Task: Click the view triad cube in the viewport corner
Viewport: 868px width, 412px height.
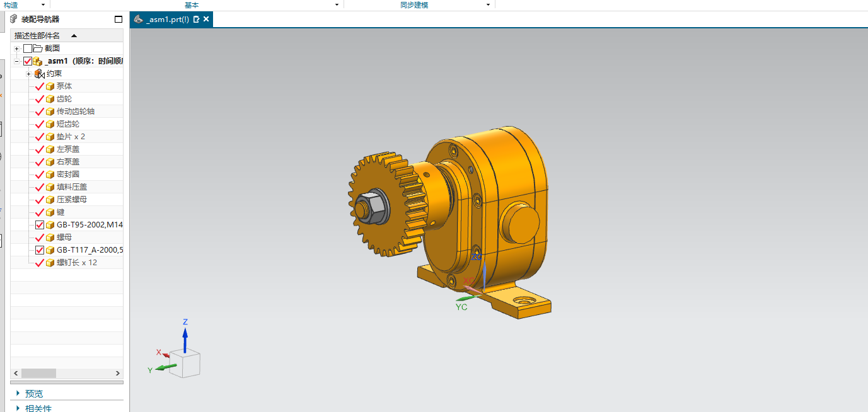Action: (185, 365)
